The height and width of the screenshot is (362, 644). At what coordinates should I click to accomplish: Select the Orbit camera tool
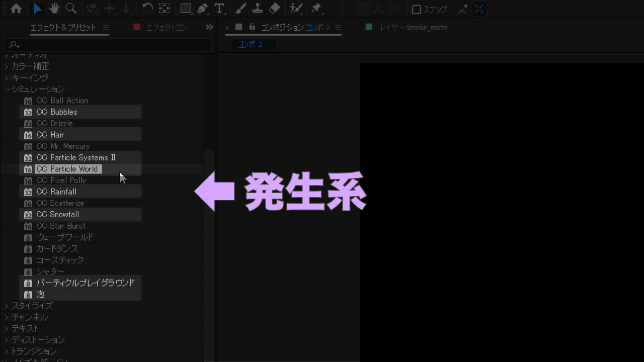pos(92,9)
